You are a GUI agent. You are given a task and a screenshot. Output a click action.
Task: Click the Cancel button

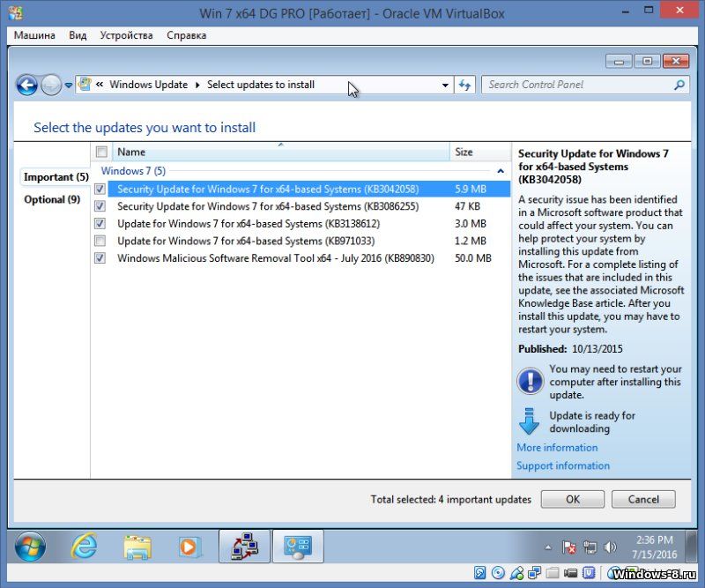coord(643,499)
